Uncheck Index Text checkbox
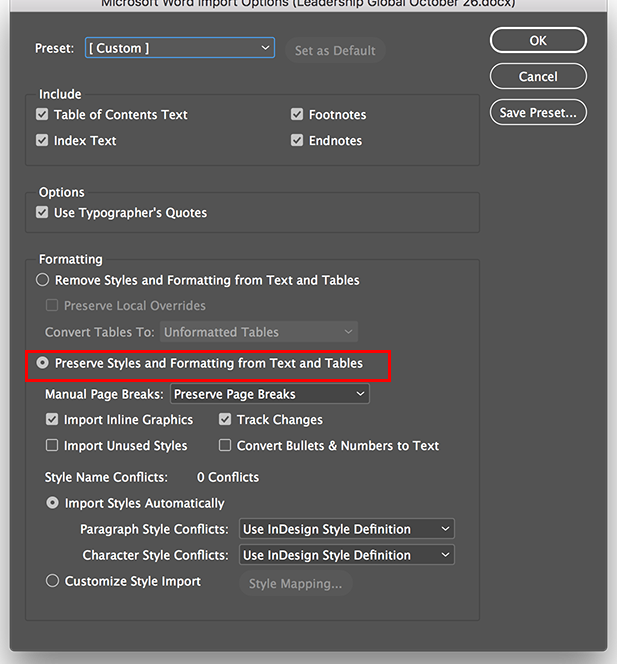617x664 pixels. (x=43, y=141)
